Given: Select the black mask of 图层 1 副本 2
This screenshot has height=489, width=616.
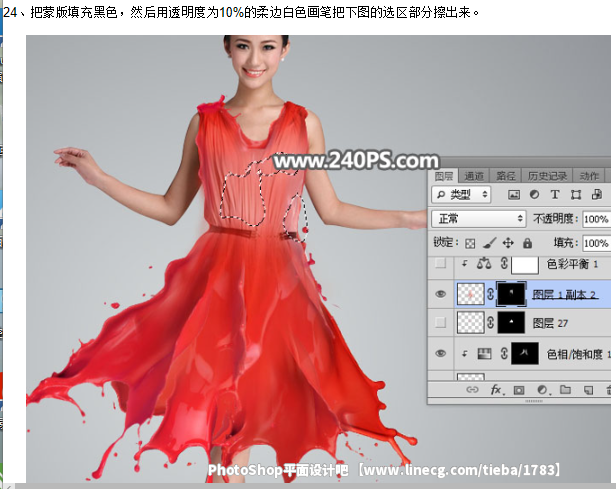Looking at the screenshot, I should [511, 294].
